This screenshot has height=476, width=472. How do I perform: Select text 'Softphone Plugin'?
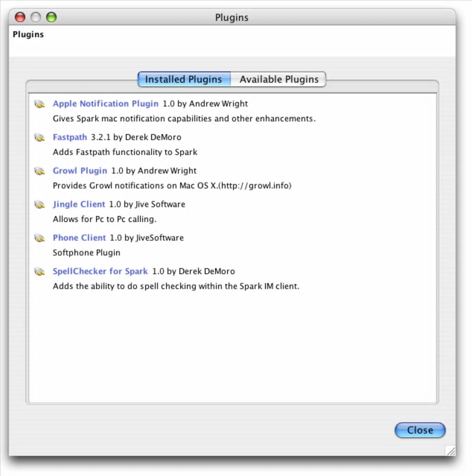pyautogui.click(x=87, y=252)
